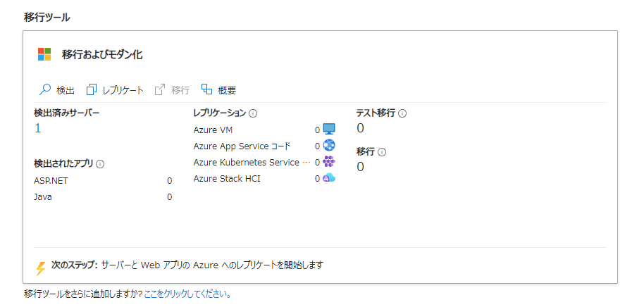Click the magnifier icon for 検出
This screenshot has width=644, height=307.
coord(44,90)
